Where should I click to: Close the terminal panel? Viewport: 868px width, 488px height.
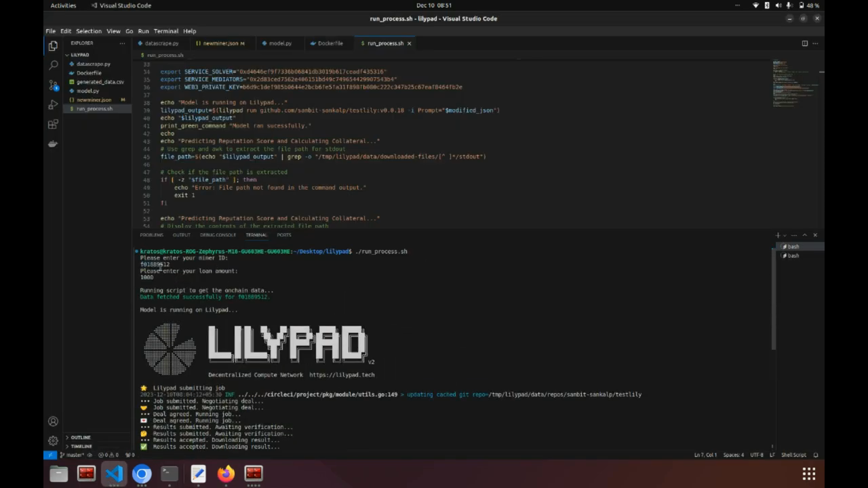click(x=815, y=235)
